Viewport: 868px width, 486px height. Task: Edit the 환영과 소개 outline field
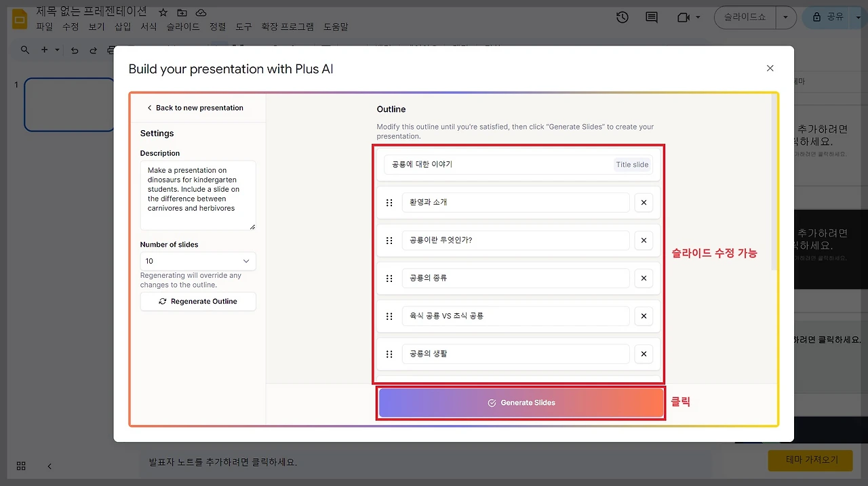coord(515,203)
